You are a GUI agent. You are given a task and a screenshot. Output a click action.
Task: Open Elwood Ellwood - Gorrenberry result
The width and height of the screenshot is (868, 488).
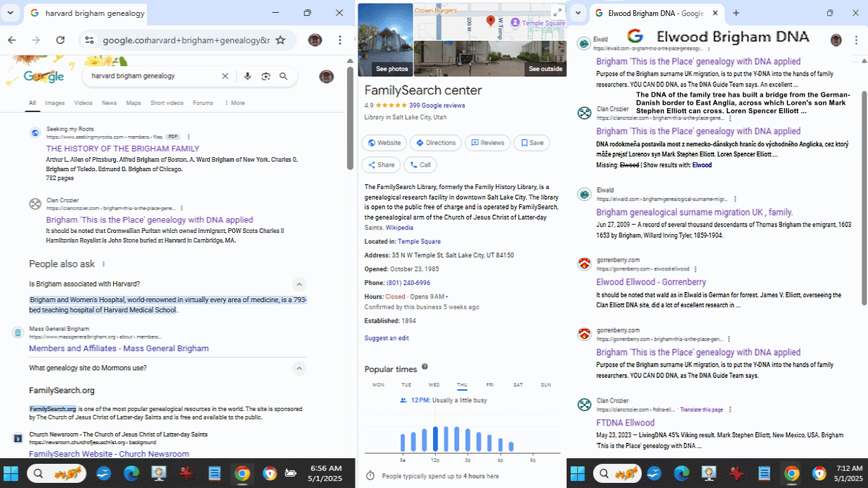pyautogui.click(x=651, y=282)
